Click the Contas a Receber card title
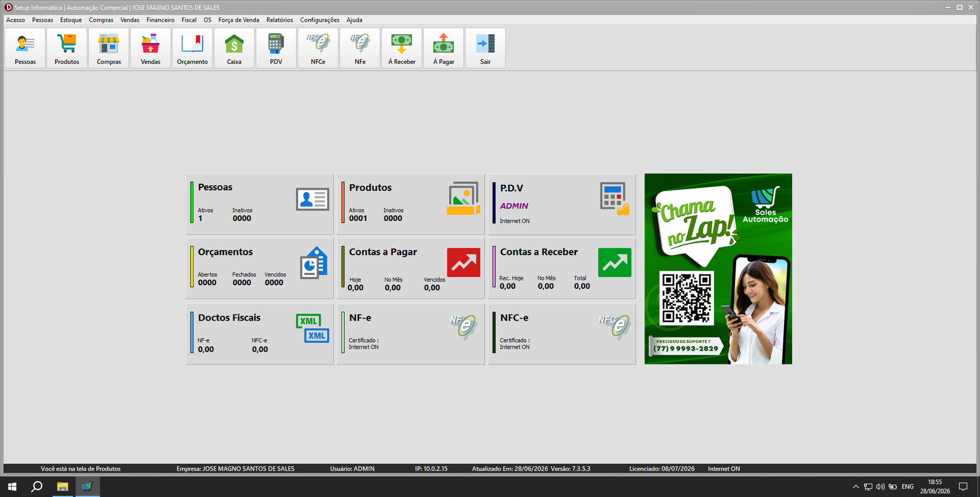This screenshot has height=497, width=980. click(x=539, y=252)
